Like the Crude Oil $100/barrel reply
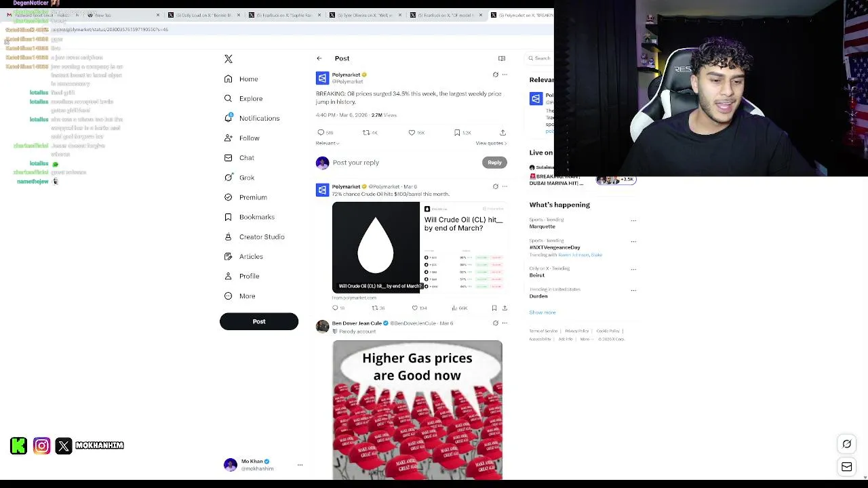The image size is (868, 488). pos(419,308)
